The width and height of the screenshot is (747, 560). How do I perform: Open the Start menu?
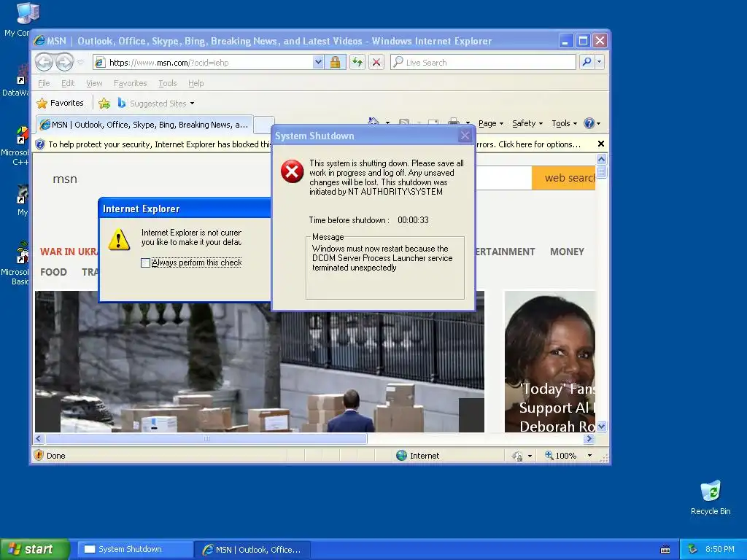click(35, 550)
